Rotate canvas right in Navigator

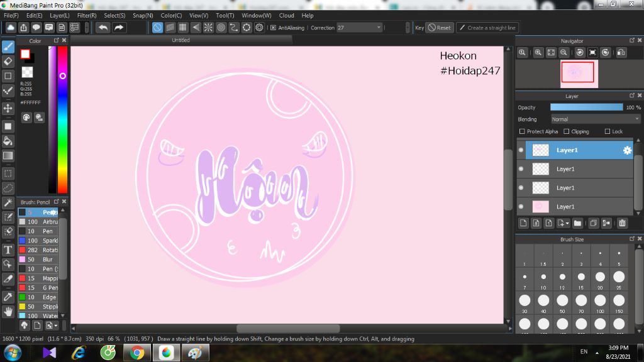pos(606,53)
